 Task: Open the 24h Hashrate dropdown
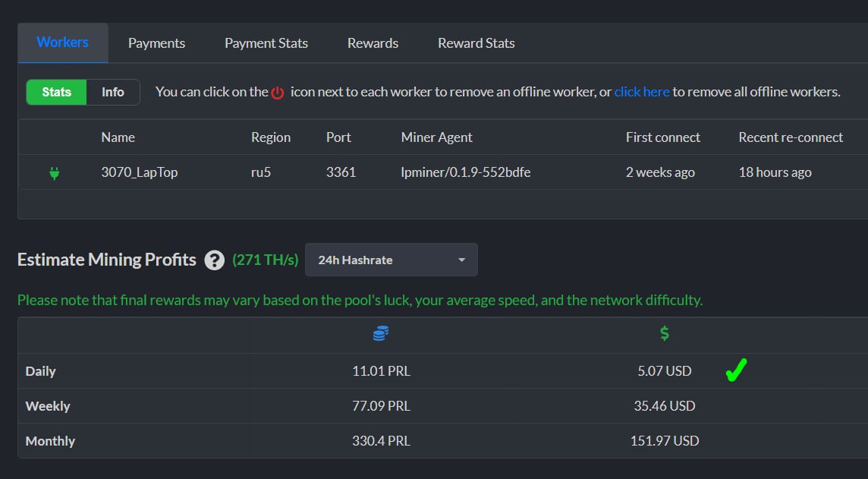392,260
